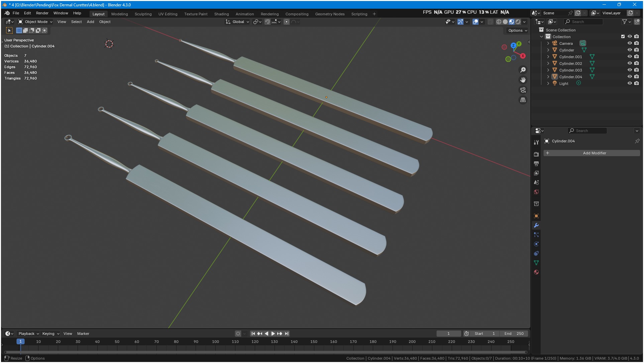Image resolution: width=644 pixels, height=363 pixels.
Task: Toggle viewport overlays button
Action: click(x=475, y=22)
